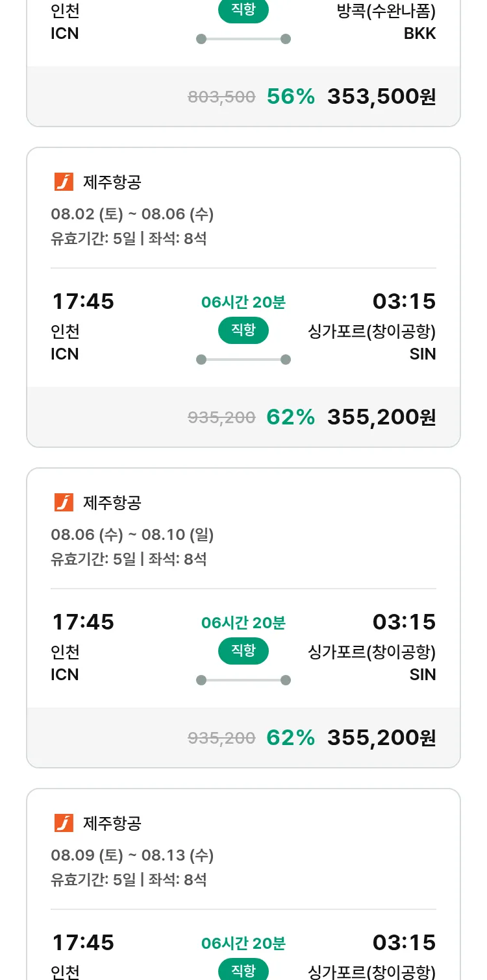487x980 pixels.
Task: Select 355,200원 fare for 08.02 departure
Action: coord(381,417)
